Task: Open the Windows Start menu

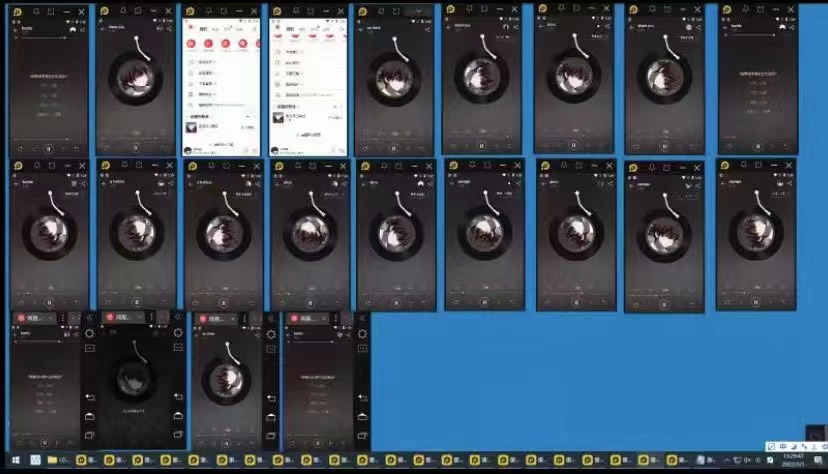Action: coord(16,460)
